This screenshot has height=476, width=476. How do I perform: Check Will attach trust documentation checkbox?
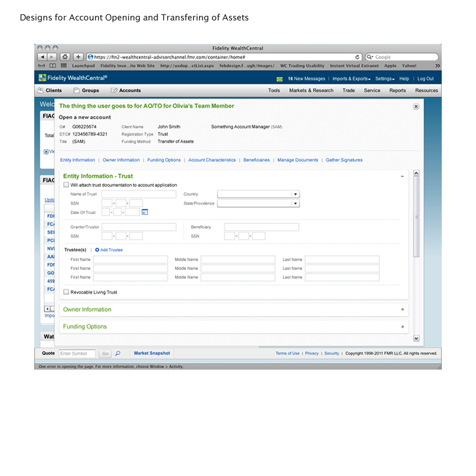[x=66, y=185]
